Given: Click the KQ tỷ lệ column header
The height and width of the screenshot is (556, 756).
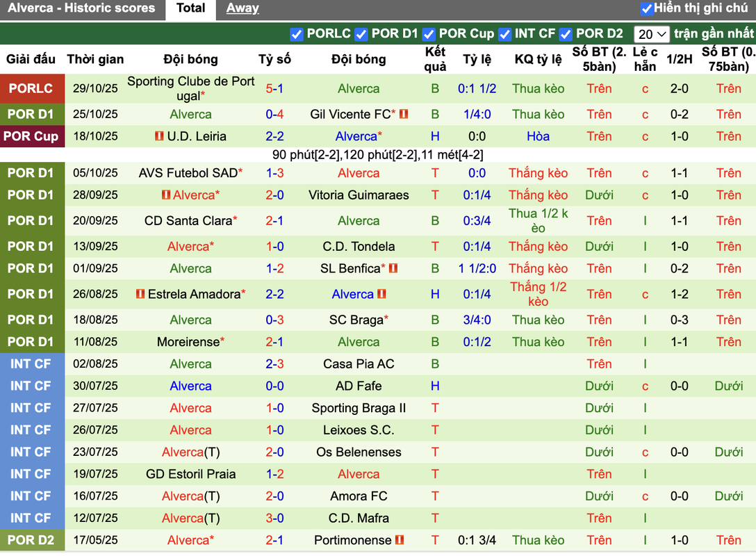Looking at the screenshot, I should click(538, 59).
